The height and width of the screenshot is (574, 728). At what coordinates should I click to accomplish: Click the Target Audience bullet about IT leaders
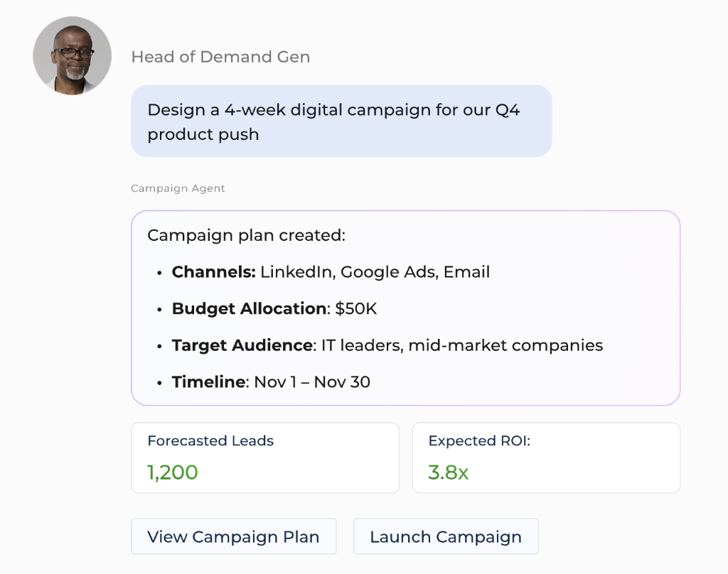[387, 345]
